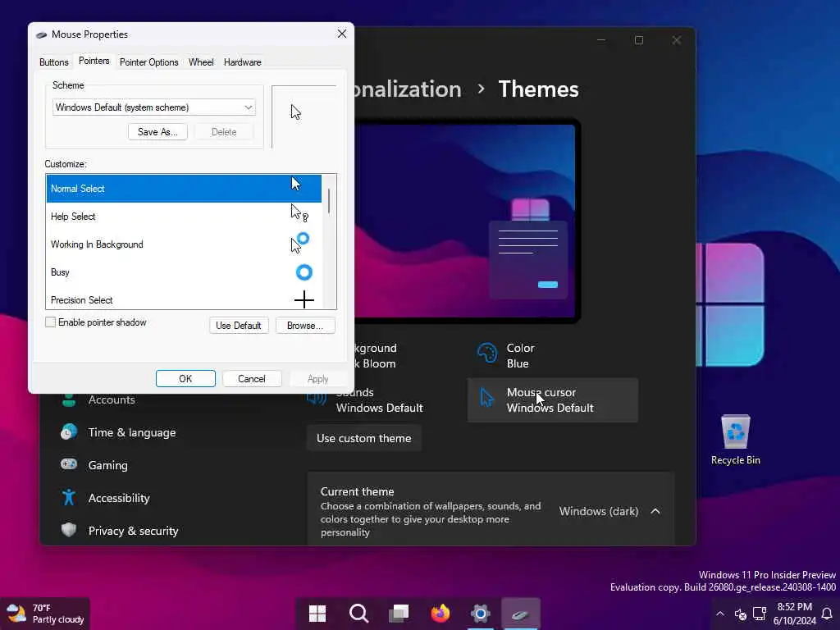This screenshot has width=840, height=630.
Task: Open the pointer Scheme dropdown
Action: pos(153,107)
